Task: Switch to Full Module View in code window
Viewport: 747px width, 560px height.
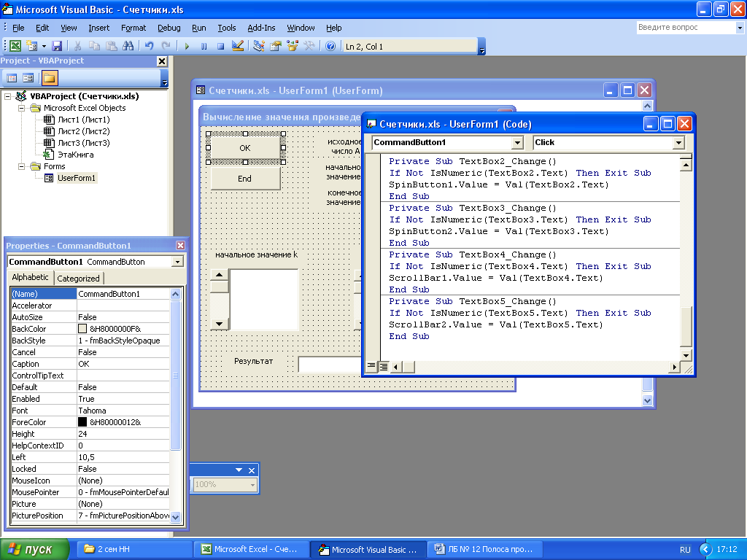Action: (383, 366)
